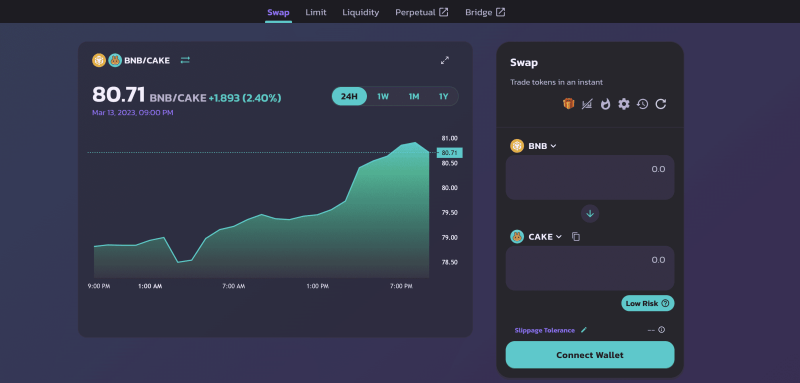Image resolution: width=800 pixels, height=383 pixels.
Task: Click the Low Risk help question icon
Action: tap(665, 303)
